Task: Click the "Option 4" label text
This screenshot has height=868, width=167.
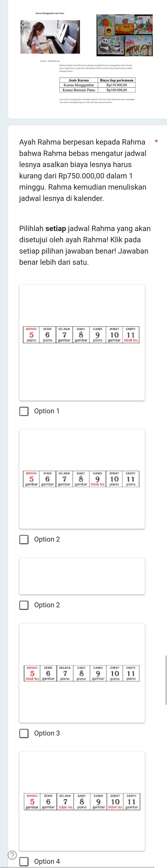Action: [x=47, y=861]
